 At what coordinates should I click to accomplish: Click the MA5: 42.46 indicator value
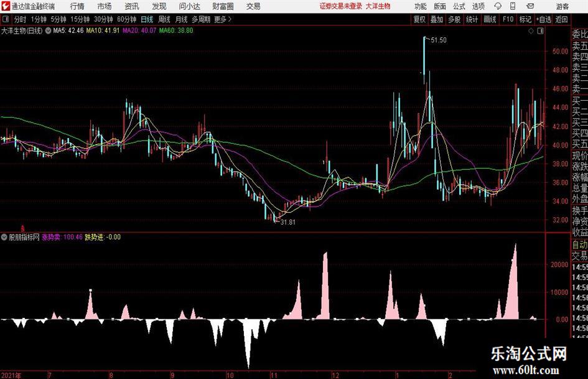pyautogui.click(x=68, y=30)
